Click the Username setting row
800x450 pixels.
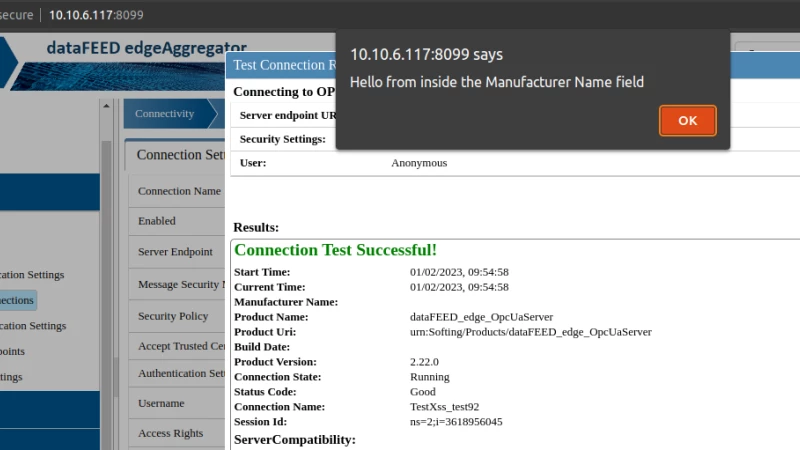coord(161,403)
